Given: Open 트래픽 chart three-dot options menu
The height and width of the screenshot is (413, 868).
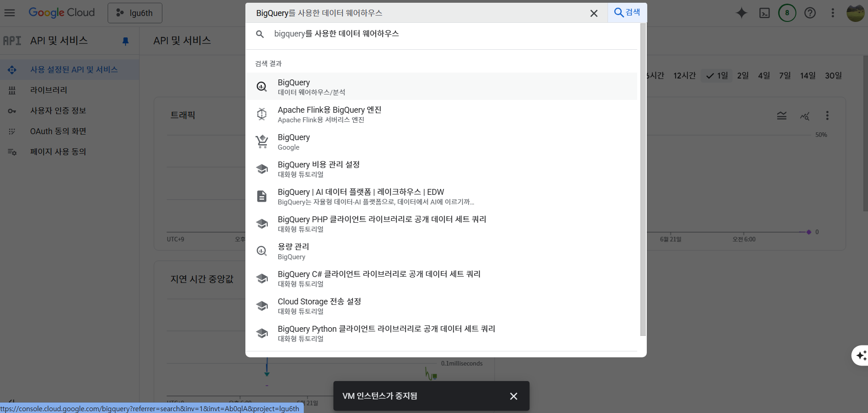Looking at the screenshot, I should [827, 115].
